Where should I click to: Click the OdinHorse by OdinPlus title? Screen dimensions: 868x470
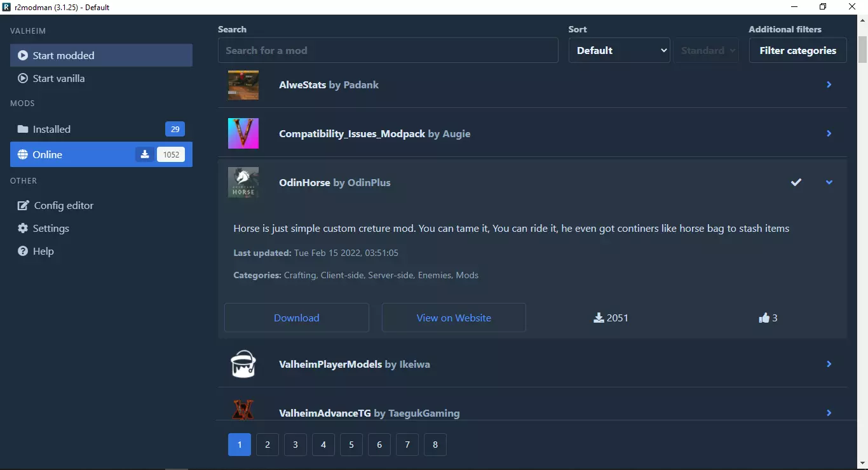coord(335,182)
